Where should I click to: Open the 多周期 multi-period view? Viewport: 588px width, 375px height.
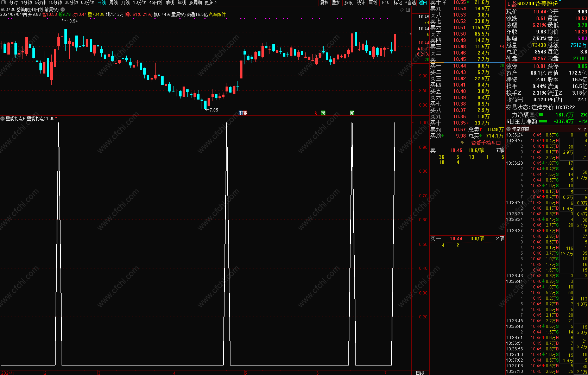[196, 2]
